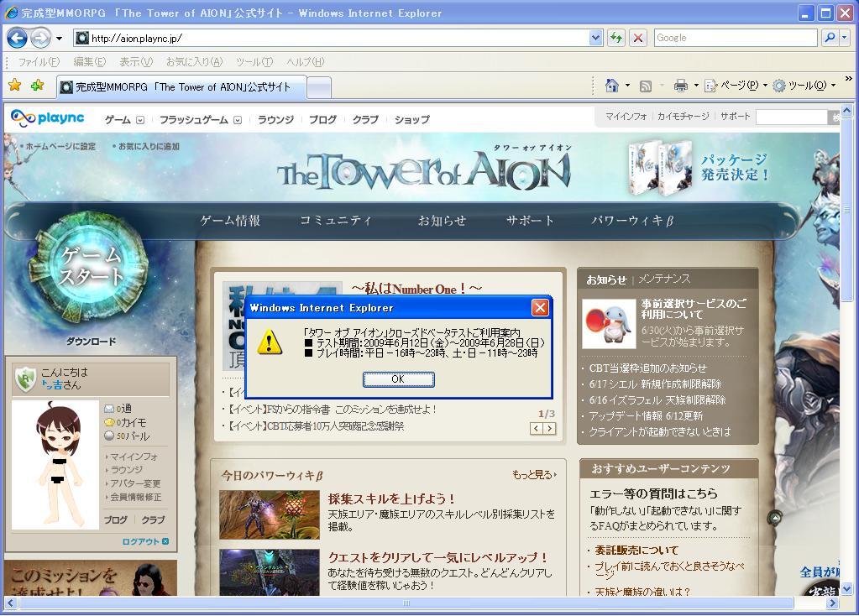859x616 pixels.
Task: Open the ページ(P) toolbar menu
Action: pyautogui.click(x=736, y=86)
